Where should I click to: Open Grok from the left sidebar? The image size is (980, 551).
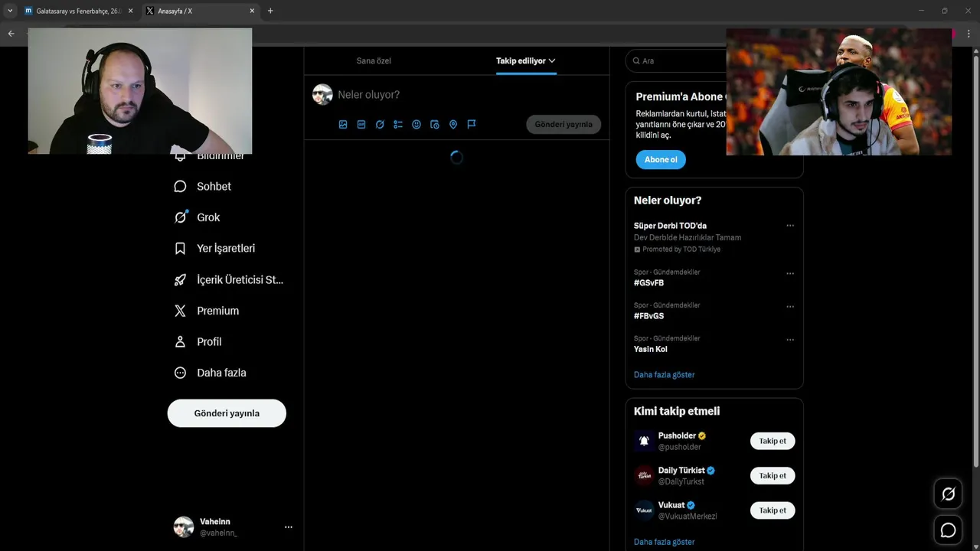pos(198,217)
